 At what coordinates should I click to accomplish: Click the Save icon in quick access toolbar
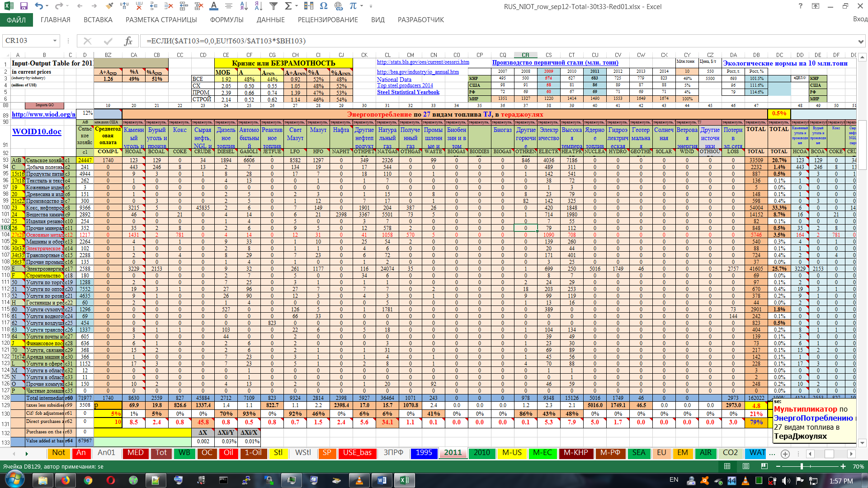[24, 6]
